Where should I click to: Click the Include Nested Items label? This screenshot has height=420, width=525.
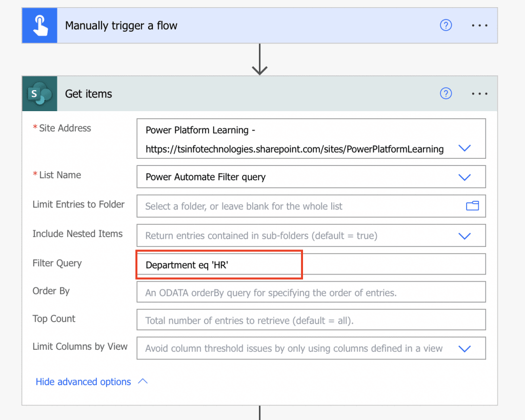77,234
